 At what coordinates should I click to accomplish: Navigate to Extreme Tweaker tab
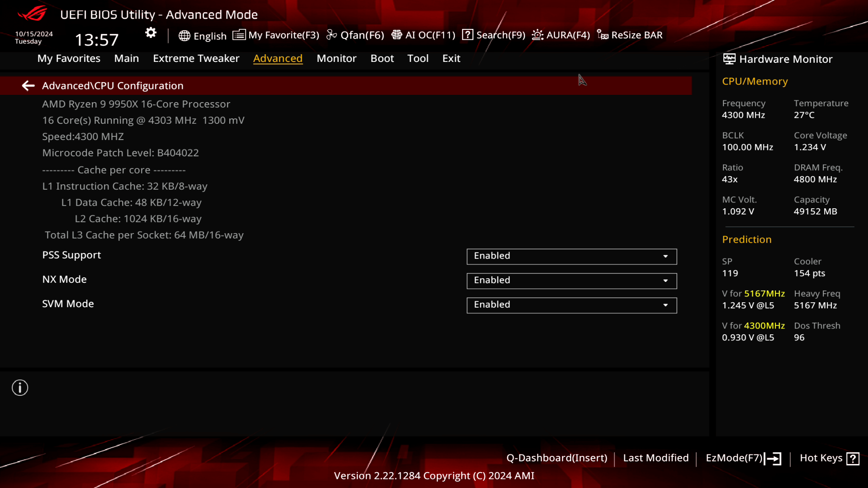(x=196, y=58)
